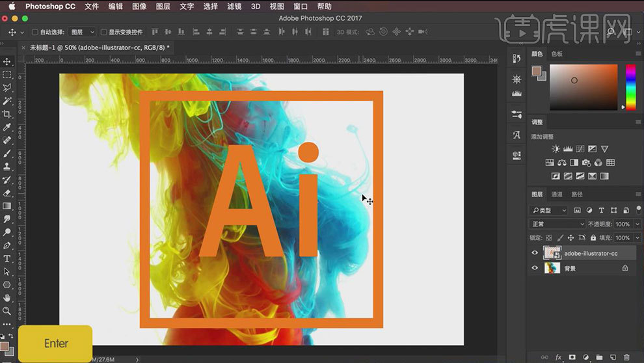This screenshot has width=644, height=363.
Task: Hide the adobe-illustrator-cc layer
Action: pos(535,253)
